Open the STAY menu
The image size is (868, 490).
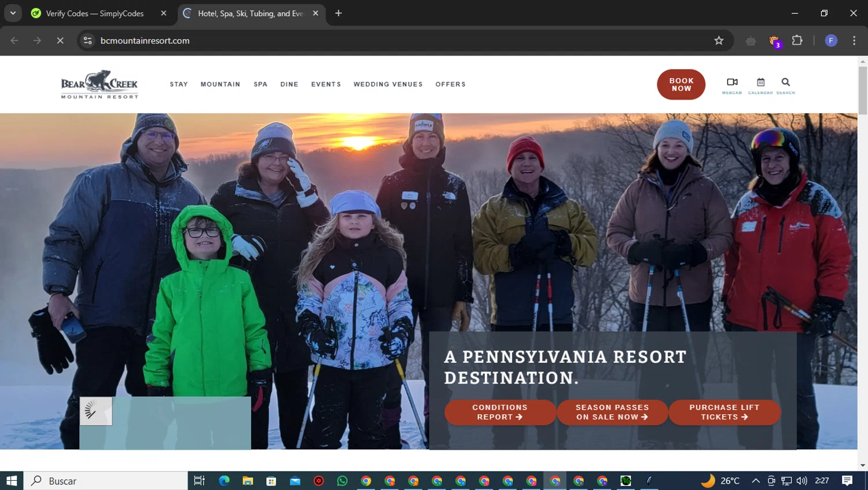pos(179,84)
